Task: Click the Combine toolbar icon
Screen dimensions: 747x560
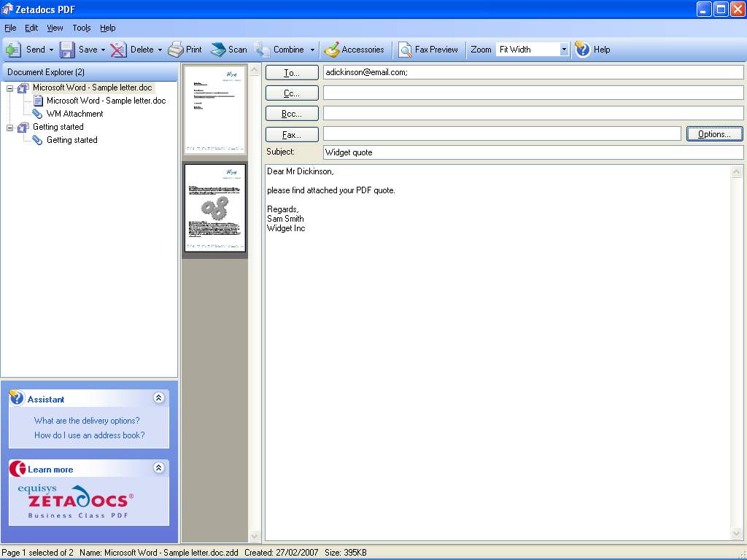Action: coord(262,50)
